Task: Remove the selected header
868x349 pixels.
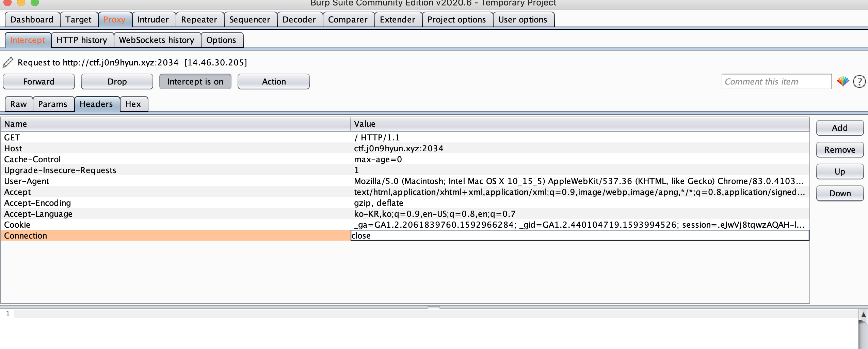Action: (x=840, y=150)
